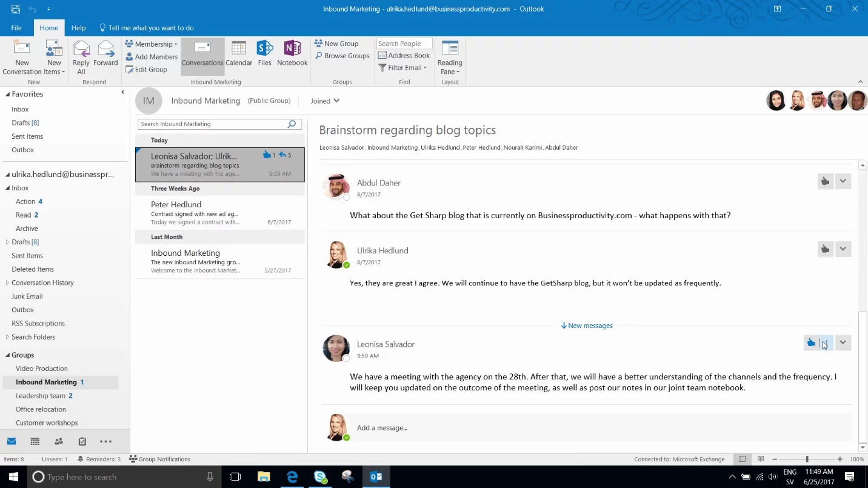Select Peter Hedlund contract conversation

[x=220, y=213]
